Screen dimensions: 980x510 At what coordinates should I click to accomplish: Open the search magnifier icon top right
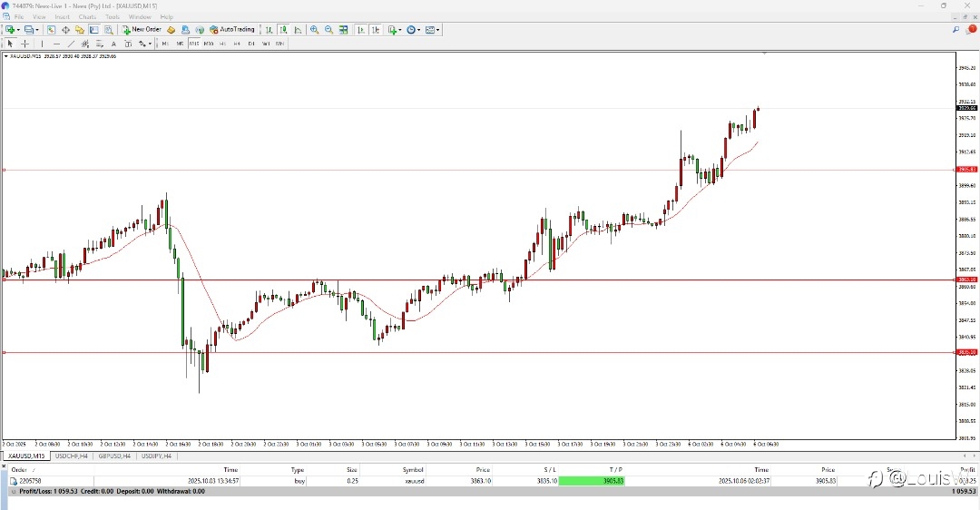(955, 29)
